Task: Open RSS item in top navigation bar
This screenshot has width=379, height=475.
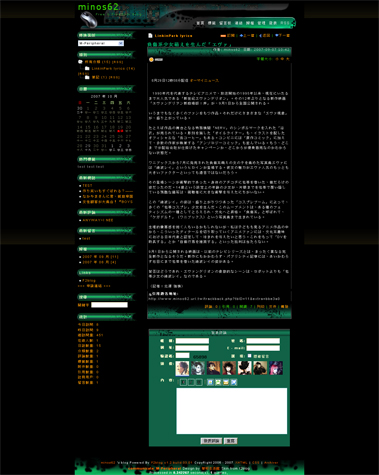Action: tap(285, 23)
